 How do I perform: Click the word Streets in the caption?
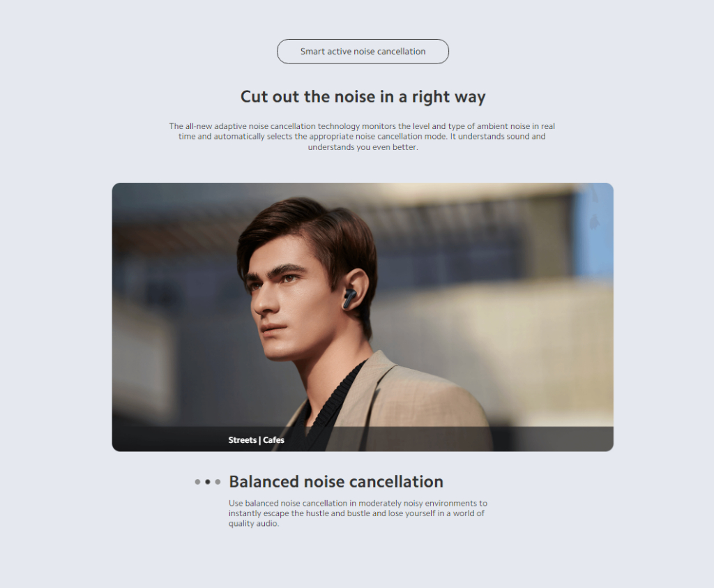pyautogui.click(x=242, y=440)
